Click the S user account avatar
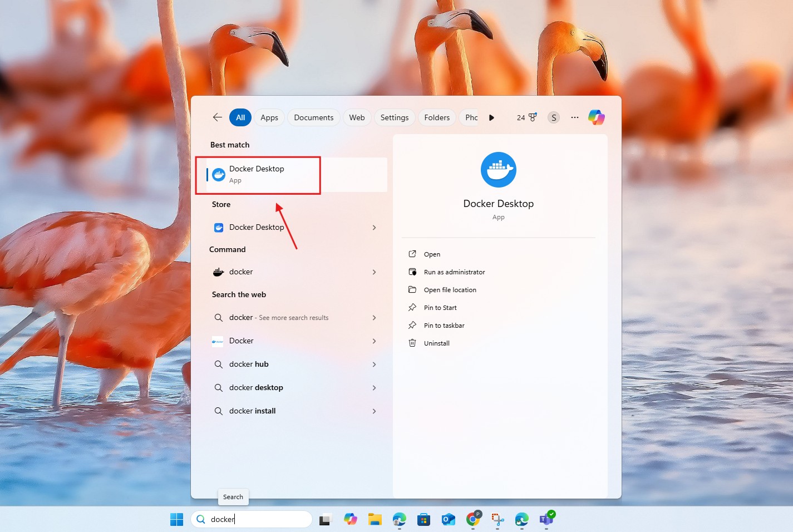This screenshot has width=793, height=532. click(553, 117)
